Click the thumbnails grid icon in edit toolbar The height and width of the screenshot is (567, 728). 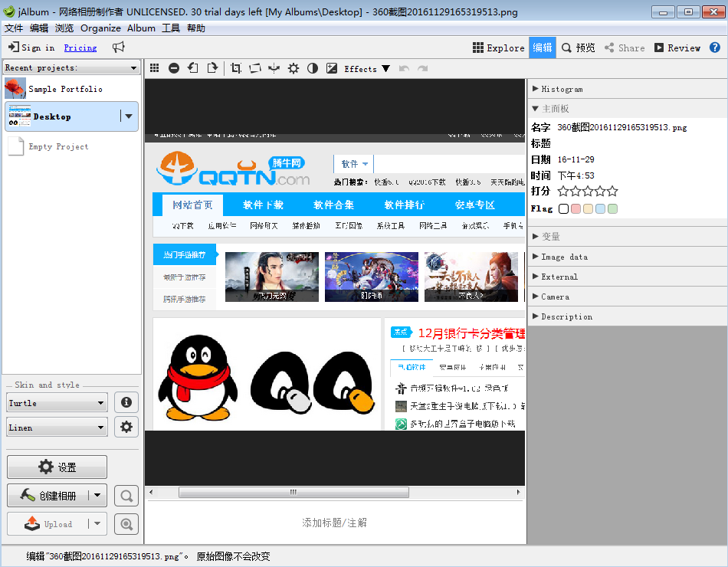pos(155,68)
